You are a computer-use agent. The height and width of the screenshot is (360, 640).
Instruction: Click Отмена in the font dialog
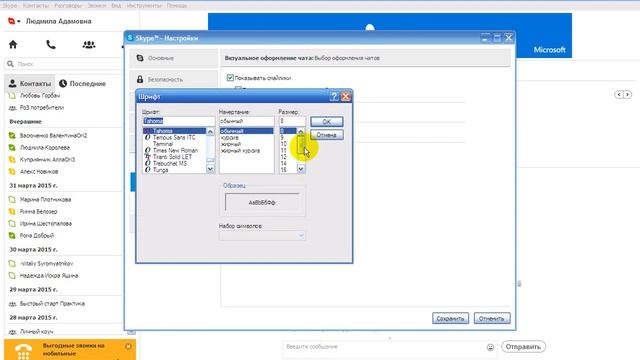[327, 135]
